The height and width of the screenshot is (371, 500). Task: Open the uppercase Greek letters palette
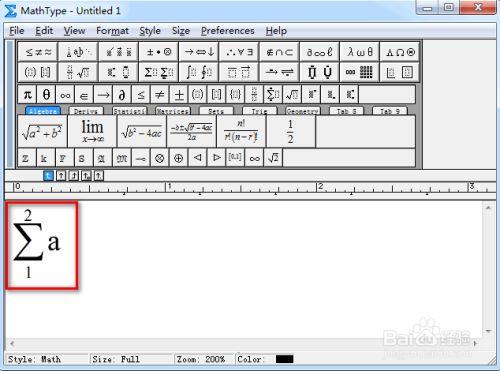pyautogui.click(x=400, y=52)
